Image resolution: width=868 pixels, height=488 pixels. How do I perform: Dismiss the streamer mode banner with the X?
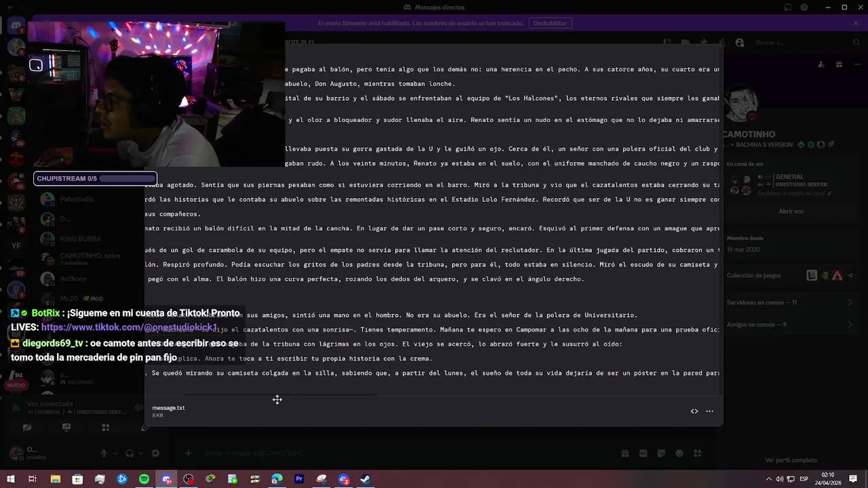[856, 23]
